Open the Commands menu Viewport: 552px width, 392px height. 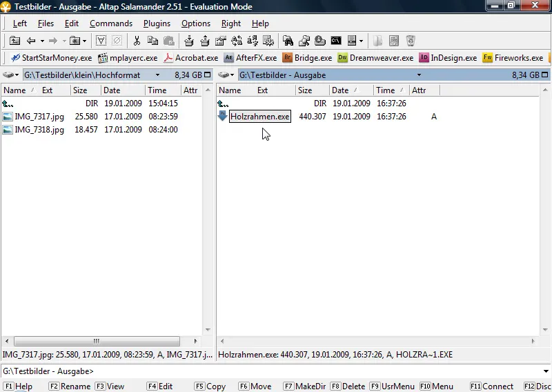click(111, 23)
